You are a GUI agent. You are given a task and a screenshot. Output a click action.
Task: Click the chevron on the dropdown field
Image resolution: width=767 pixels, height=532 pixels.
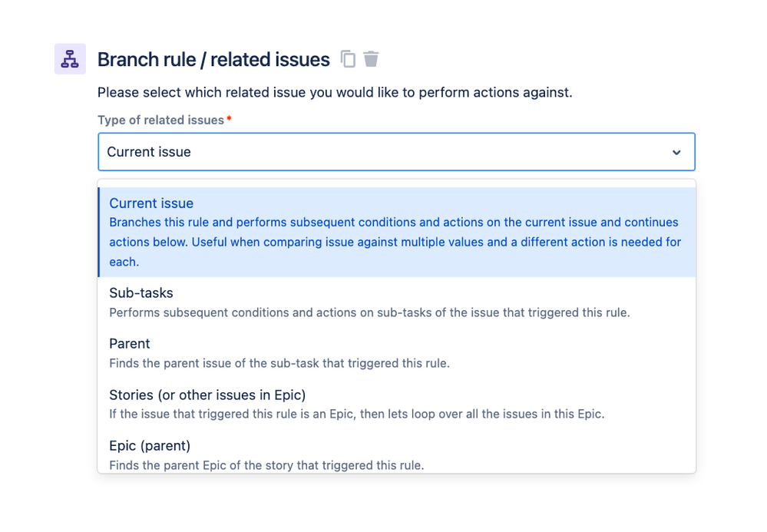tap(676, 151)
